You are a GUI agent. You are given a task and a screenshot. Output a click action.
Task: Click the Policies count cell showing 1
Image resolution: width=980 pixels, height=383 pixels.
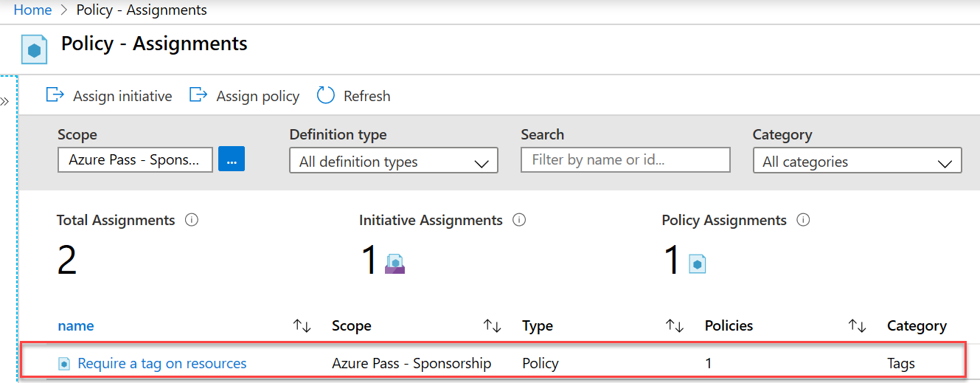pyautogui.click(x=709, y=363)
